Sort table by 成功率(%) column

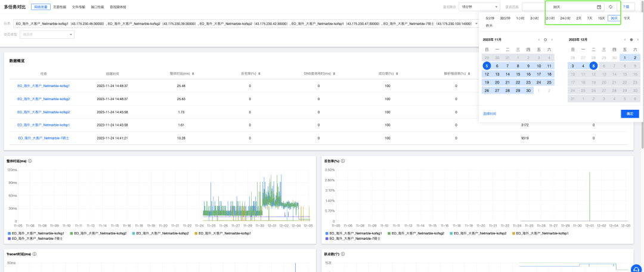coord(398,73)
